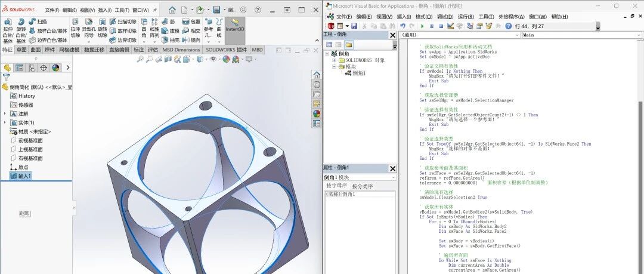Select 前视基准面 front plane
The height and width of the screenshot is (274, 644).
26,140
